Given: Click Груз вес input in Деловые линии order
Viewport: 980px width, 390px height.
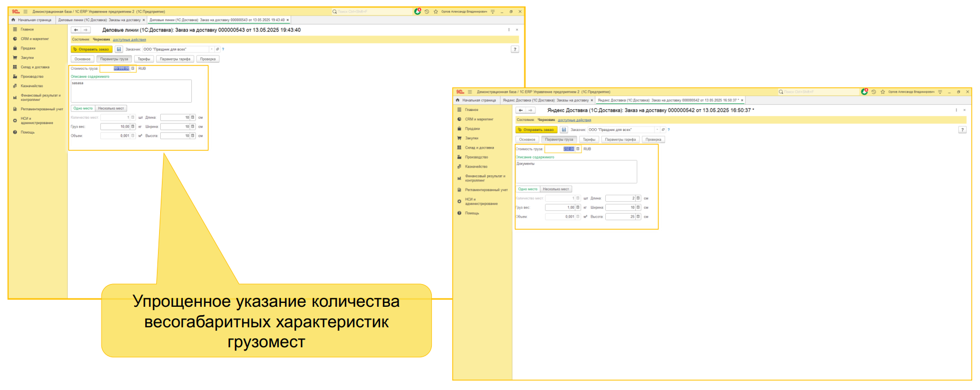Looking at the screenshot, I should coord(115,126).
